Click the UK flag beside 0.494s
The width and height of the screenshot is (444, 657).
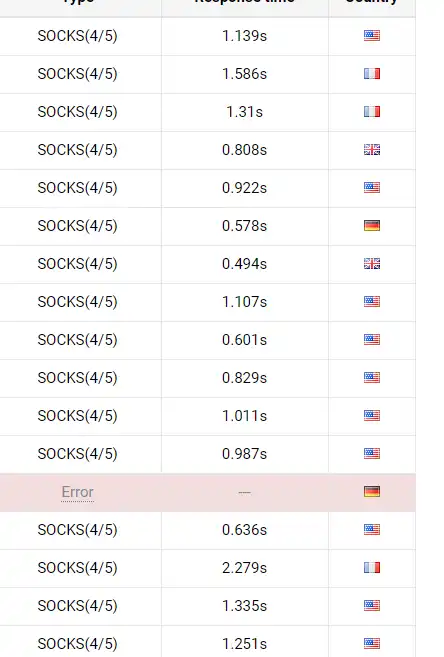[x=372, y=264]
